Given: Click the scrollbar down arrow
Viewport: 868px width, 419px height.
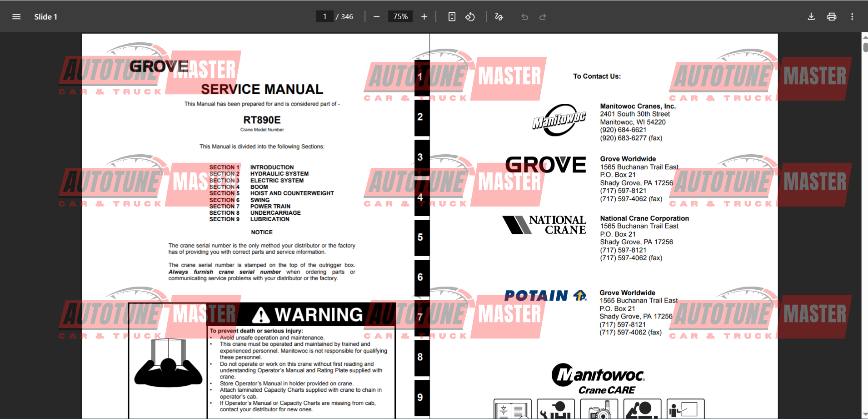Looking at the screenshot, I should pos(865,414).
